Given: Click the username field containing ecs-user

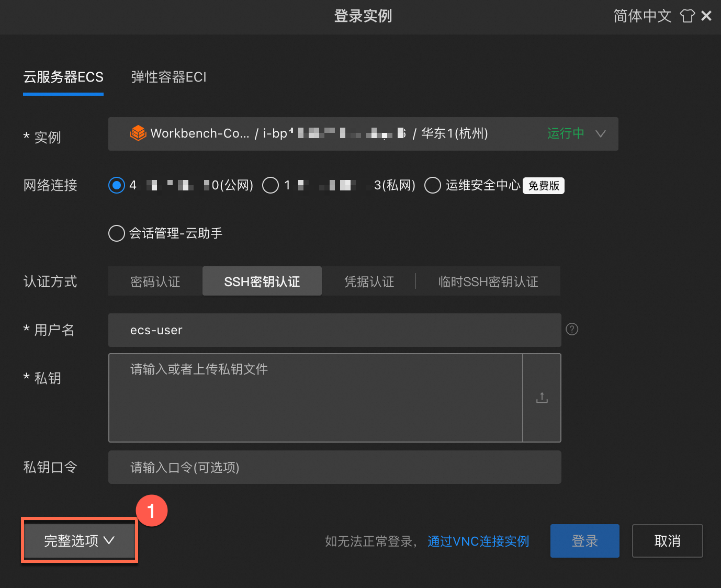Looking at the screenshot, I should 335,330.
